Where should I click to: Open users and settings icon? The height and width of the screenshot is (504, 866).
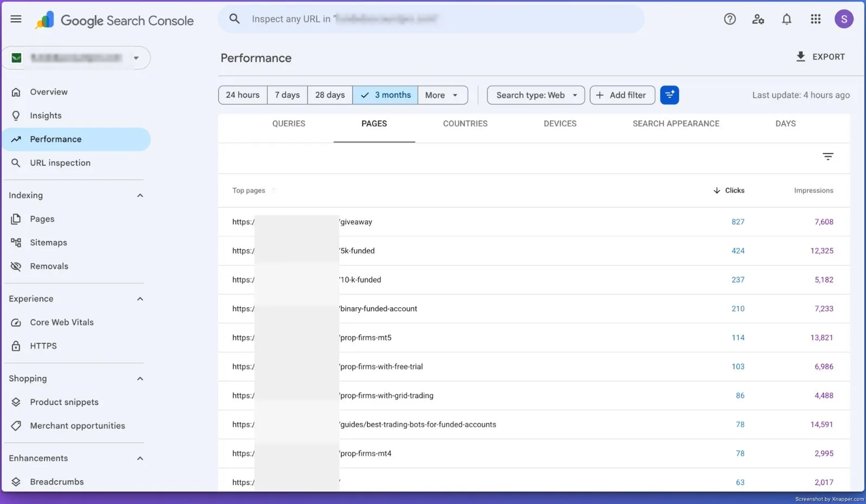(x=758, y=19)
